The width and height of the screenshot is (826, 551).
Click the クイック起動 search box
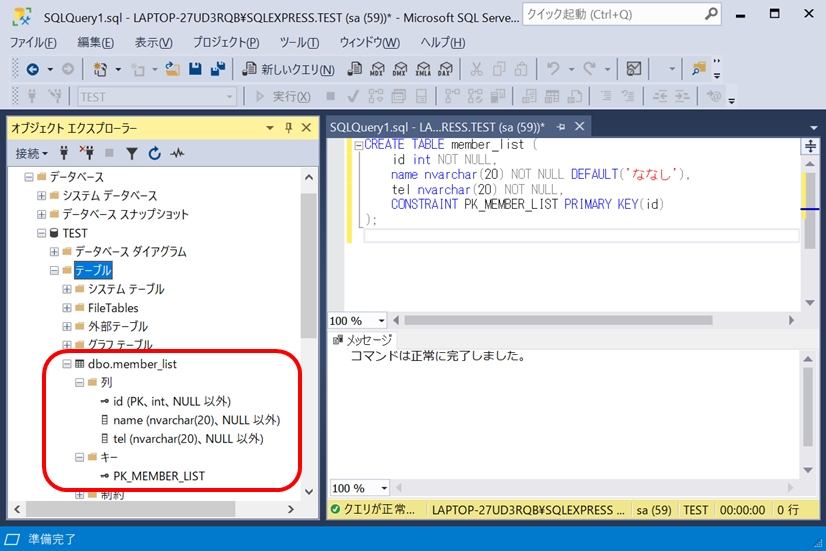[622, 14]
